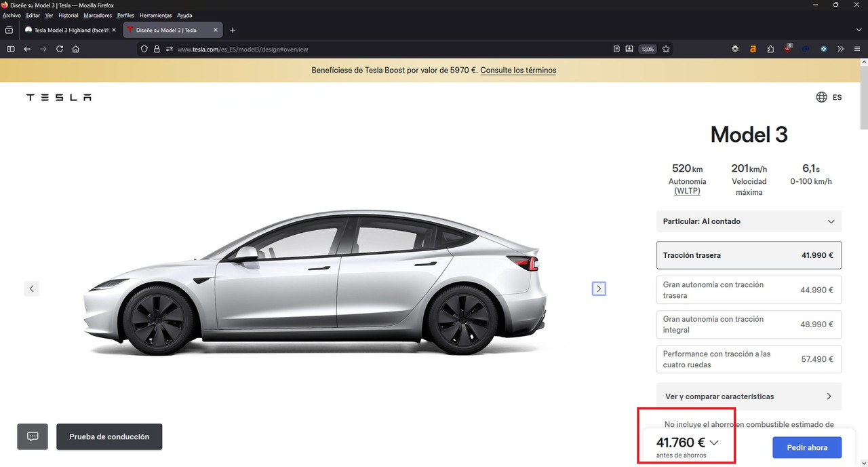Open the Firefox hamburger application menu

tap(857, 49)
